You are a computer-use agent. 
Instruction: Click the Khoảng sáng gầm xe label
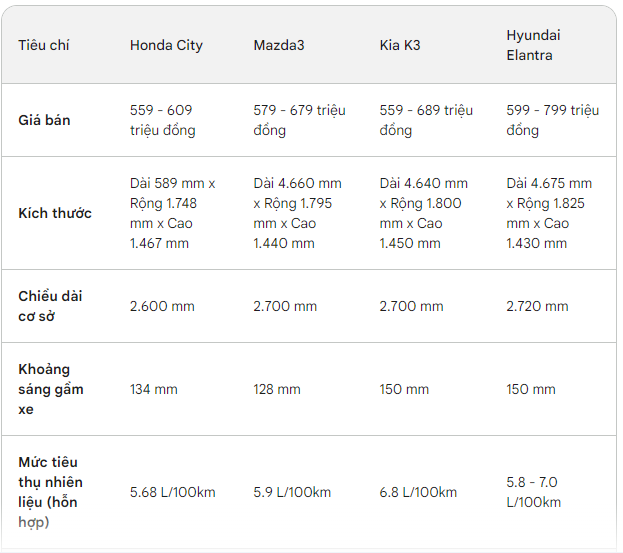coord(51,389)
